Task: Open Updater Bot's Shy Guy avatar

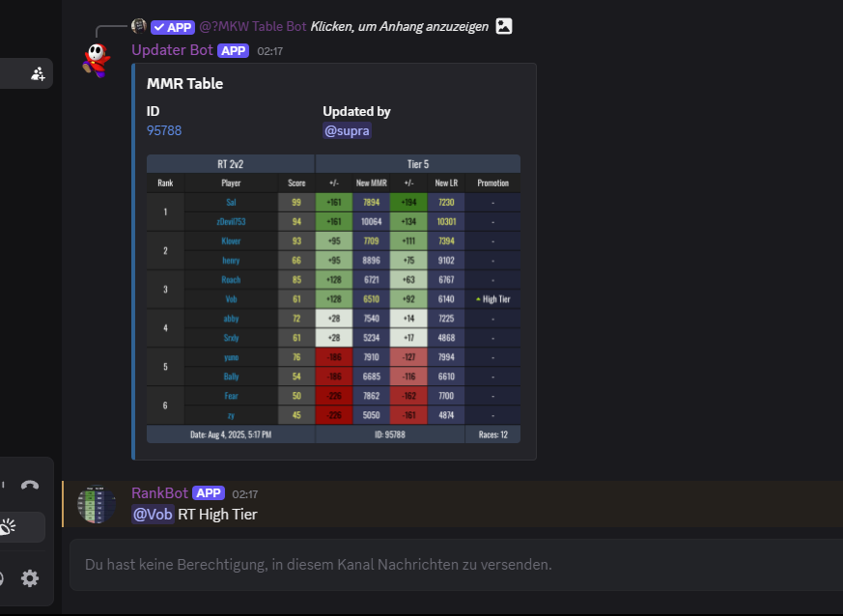Action: tap(97, 60)
